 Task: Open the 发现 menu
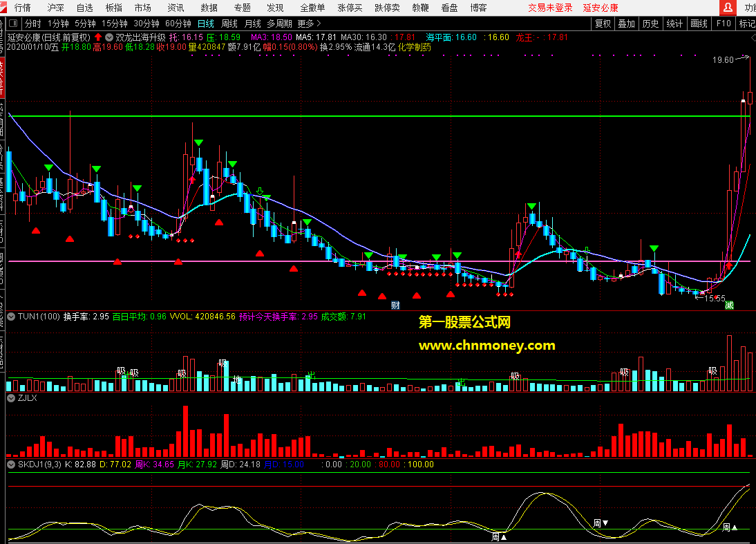pyautogui.click(x=275, y=8)
